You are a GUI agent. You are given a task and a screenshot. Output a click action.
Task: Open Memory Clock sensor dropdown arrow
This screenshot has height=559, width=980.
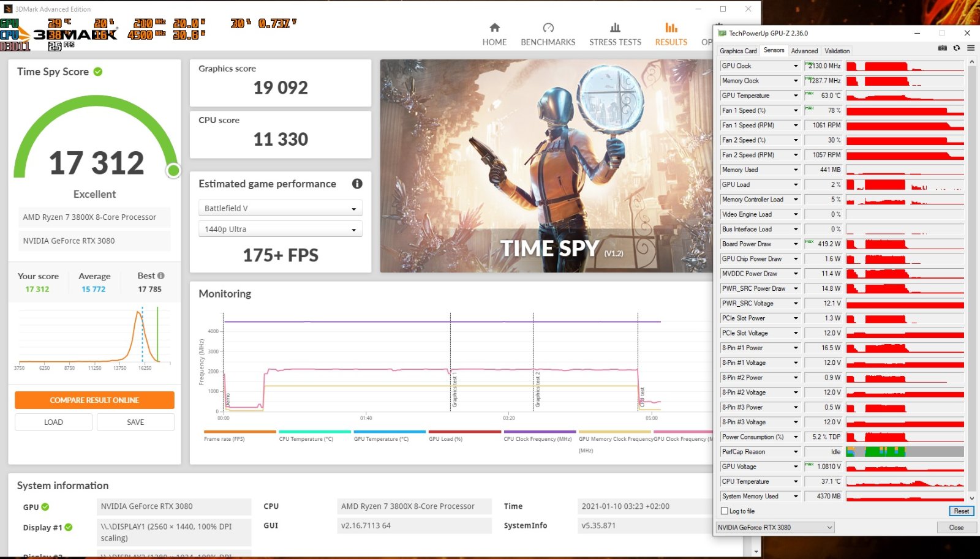(x=796, y=81)
